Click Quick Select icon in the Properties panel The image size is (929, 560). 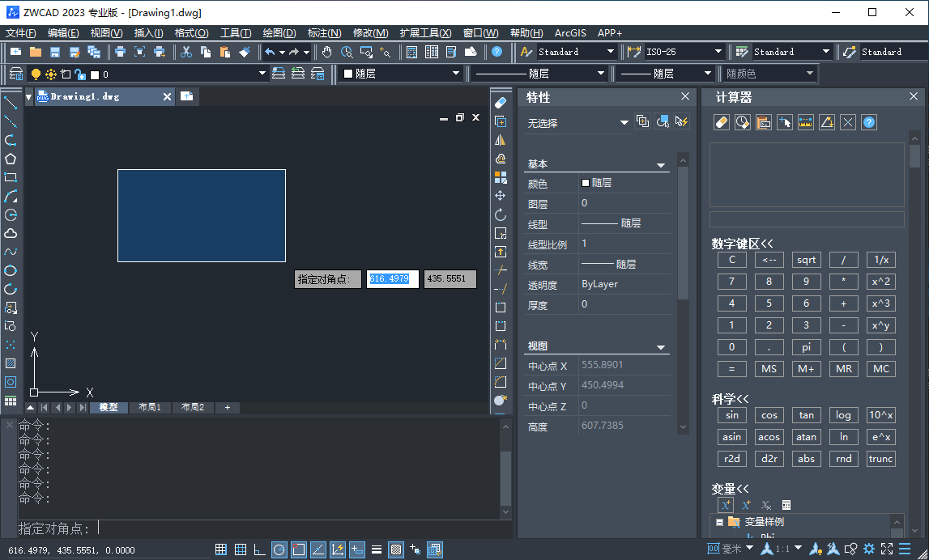coord(682,122)
